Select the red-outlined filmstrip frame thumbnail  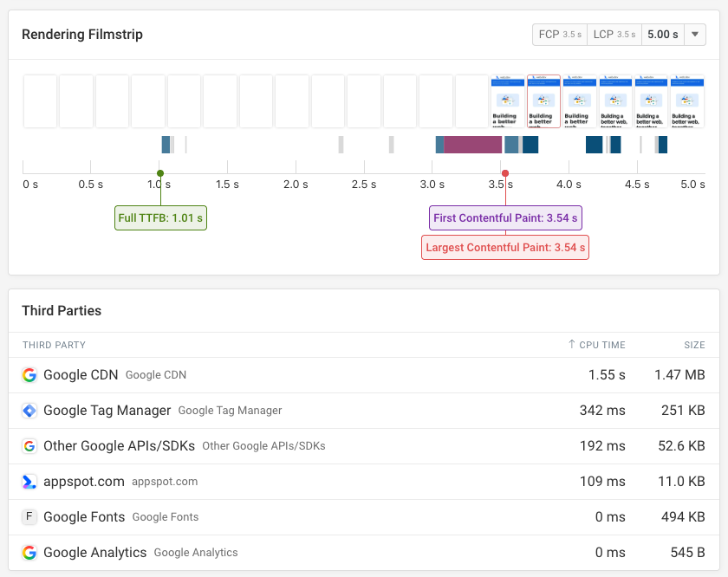click(543, 101)
